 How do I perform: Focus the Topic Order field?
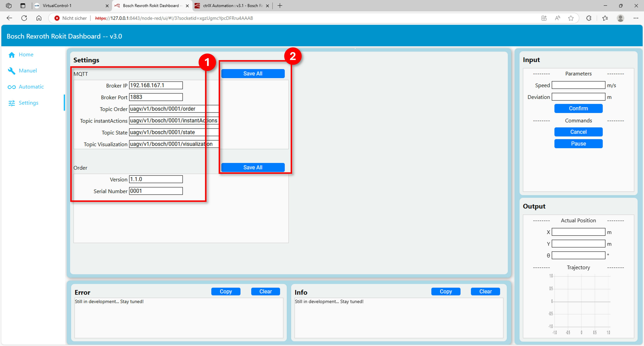[x=174, y=109]
